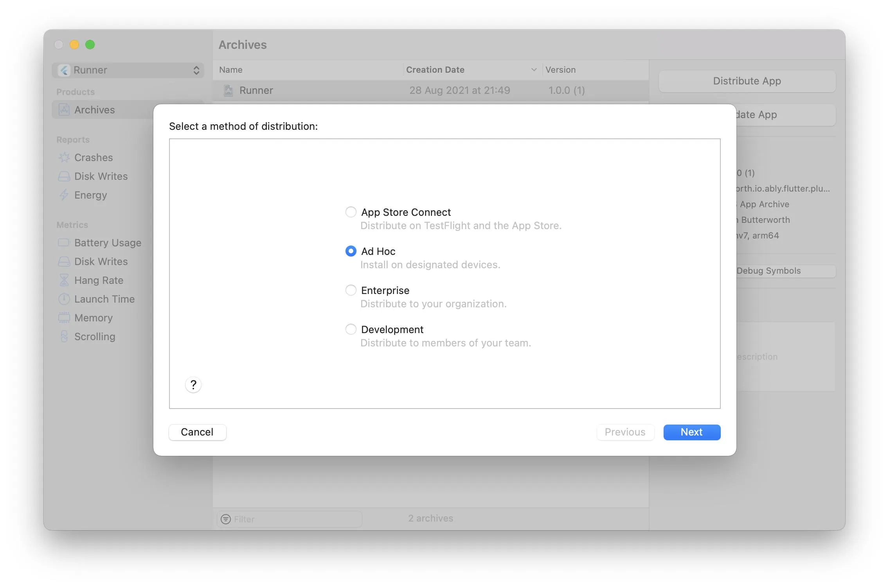Click the Energy lightning bolt icon

[64, 195]
